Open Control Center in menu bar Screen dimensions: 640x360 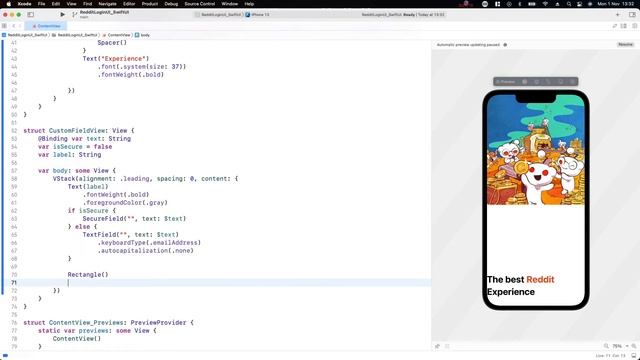tap(580, 4)
